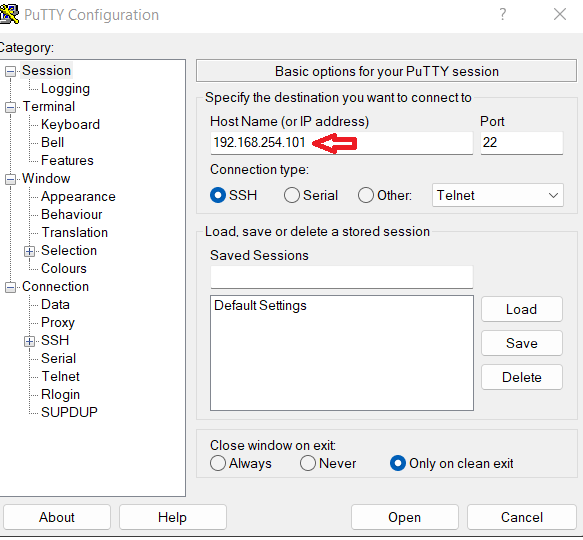Open the SUPDUP settings category

point(69,412)
